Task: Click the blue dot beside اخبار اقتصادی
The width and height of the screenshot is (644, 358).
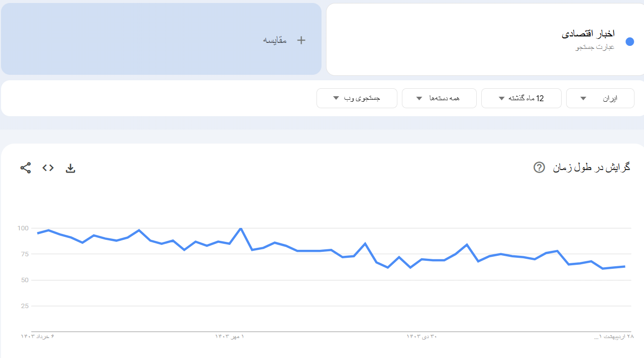Action: pyautogui.click(x=630, y=41)
